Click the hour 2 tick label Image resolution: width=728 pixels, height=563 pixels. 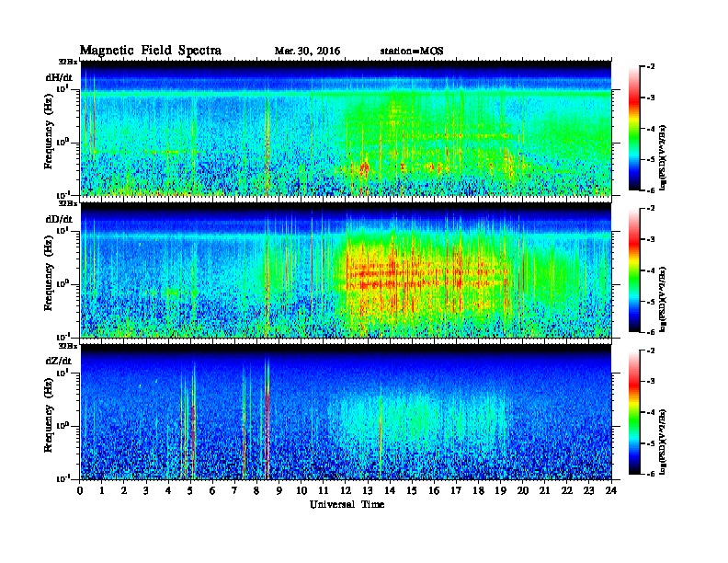tap(124, 491)
